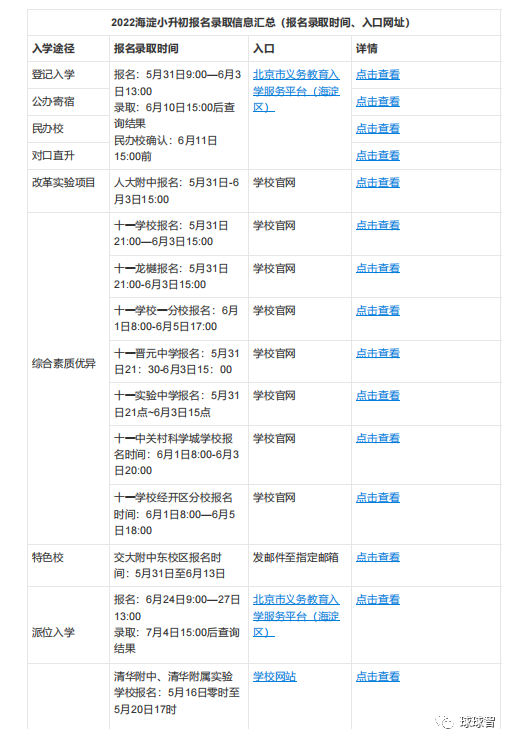Open the 点击查看 link for 派位入学 row
Image resolution: width=512 pixels, height=744 pixels.
click(378, 600)
